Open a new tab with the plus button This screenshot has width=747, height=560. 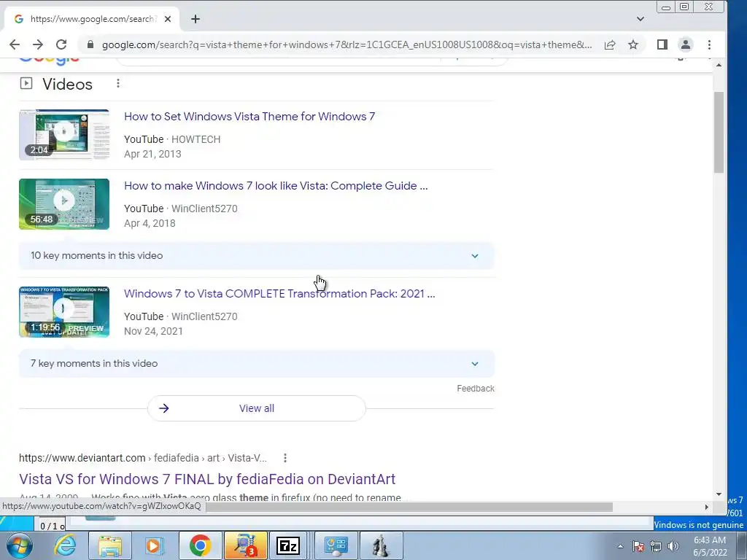196,19
